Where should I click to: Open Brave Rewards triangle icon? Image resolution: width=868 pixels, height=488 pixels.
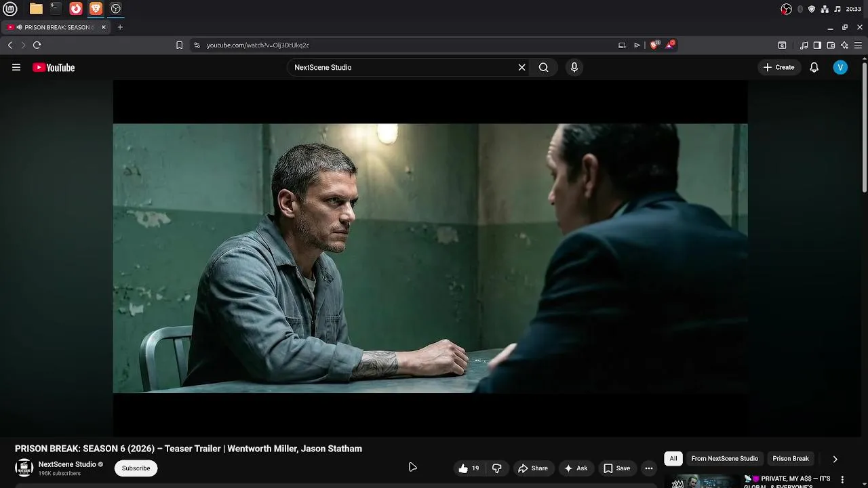pyautogui.click(x=670, y=45)
